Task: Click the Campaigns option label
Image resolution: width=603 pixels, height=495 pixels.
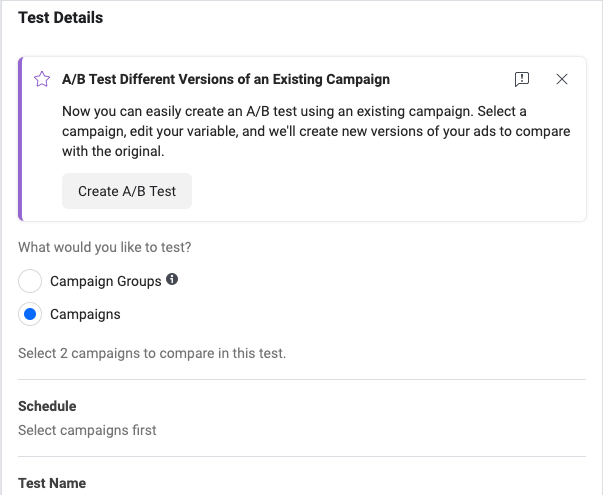Action: tap(85, 314)
